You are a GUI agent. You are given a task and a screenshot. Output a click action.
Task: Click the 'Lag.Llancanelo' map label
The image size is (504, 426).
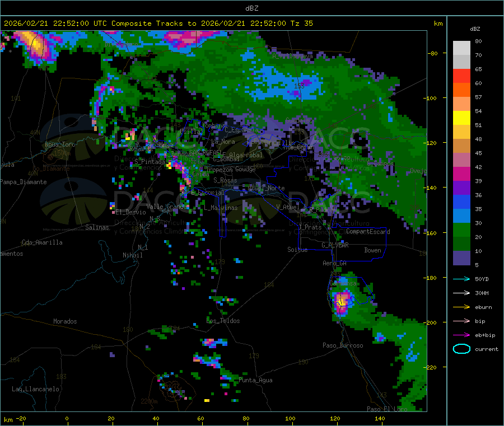tap(35, 389)
